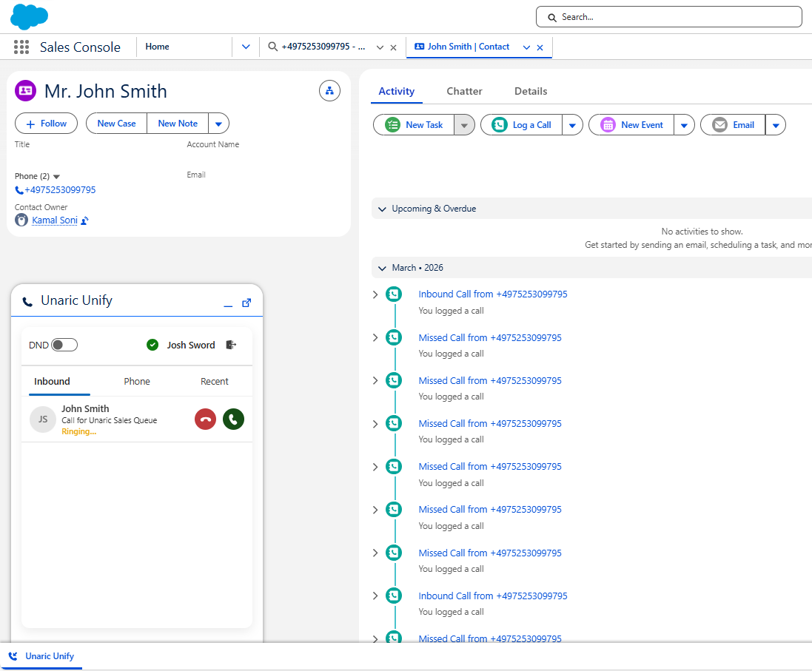
Task: Answer the incoming John Smith call
Action: 234,419
